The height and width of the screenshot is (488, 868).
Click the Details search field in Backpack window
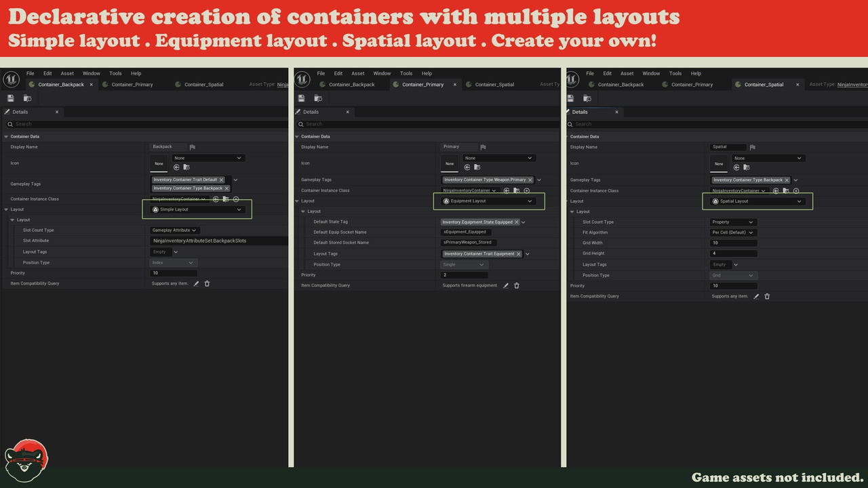click(x=146, y=124)
